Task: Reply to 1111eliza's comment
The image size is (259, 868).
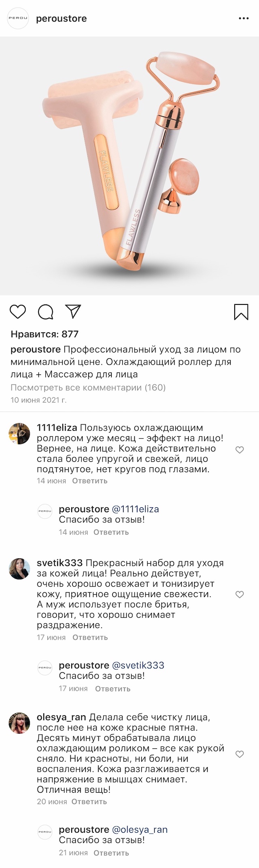Action: click(x=90, y=481)
